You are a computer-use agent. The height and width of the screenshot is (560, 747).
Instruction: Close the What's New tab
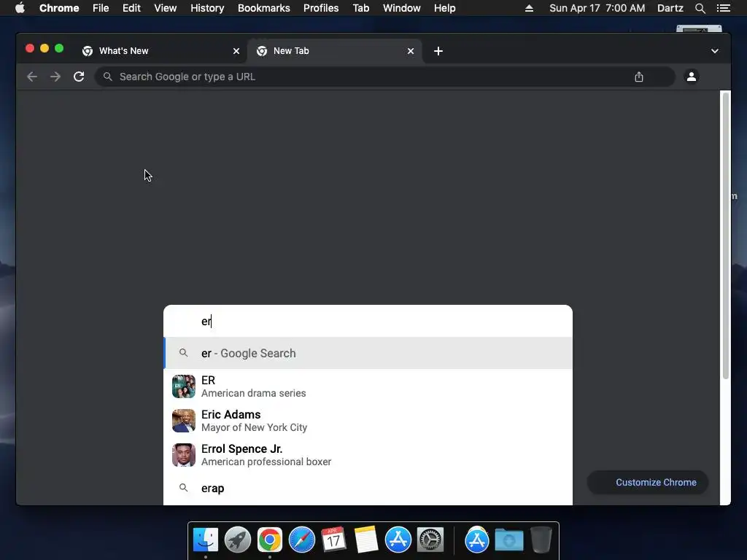pos(236,51)
